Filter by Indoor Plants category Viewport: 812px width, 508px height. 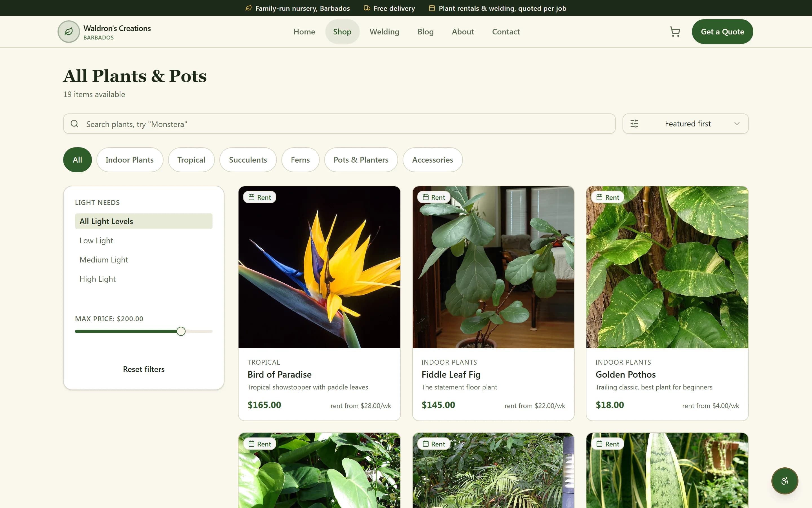(x=129, y=159)
